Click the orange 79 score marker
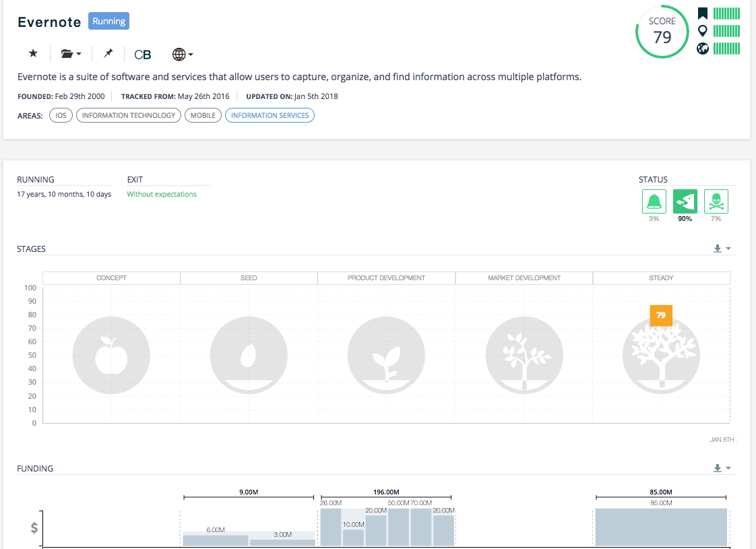Image resolution: width=756 pixels, height=549 pixels. (661, 315)
